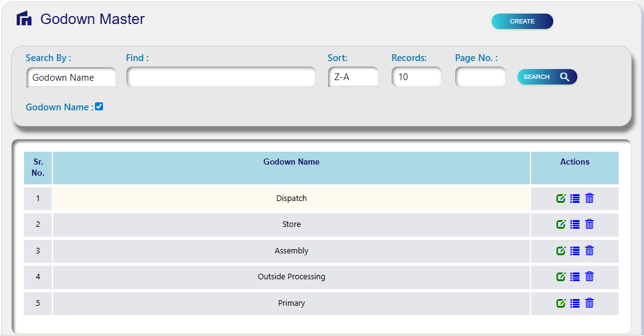The image size is (644, 336).
Task: Delete the Assembly godown via trash icon
Action: (589, 251)
